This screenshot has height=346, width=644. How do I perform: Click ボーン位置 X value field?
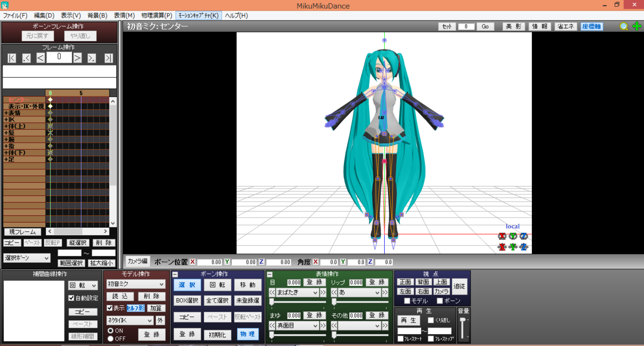pyautogui.click(x=209, y=262)
